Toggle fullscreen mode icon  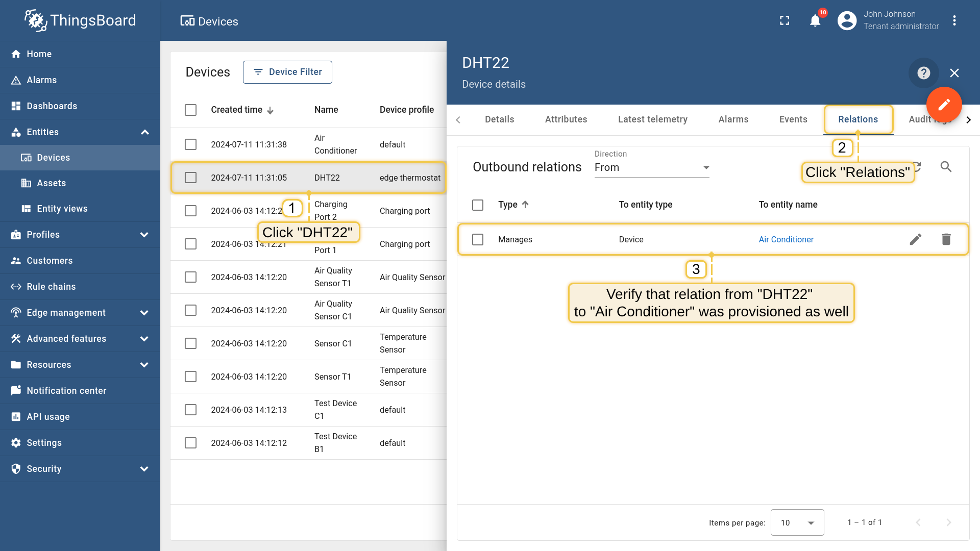pyautogui.click(x=785, y=21)
